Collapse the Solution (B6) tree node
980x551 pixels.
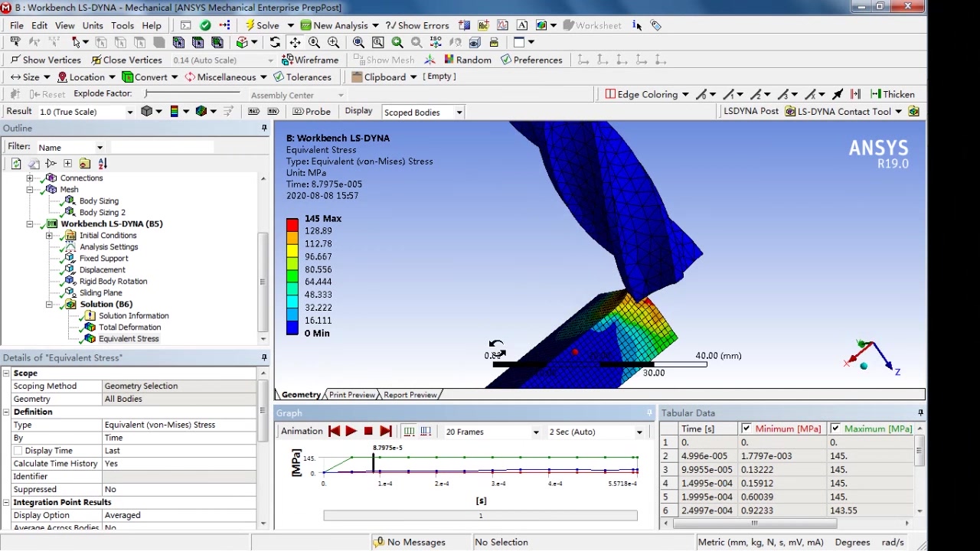pos(49,305)
